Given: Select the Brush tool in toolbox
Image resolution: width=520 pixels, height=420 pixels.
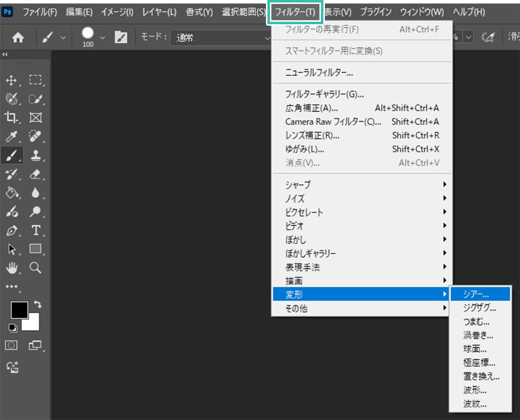Looking at the screenshot, I should 11,155.
